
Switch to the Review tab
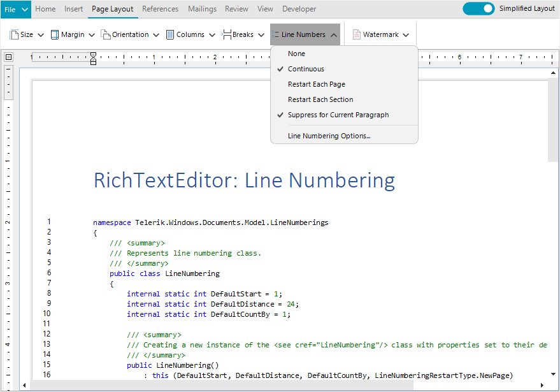point(236,9)
